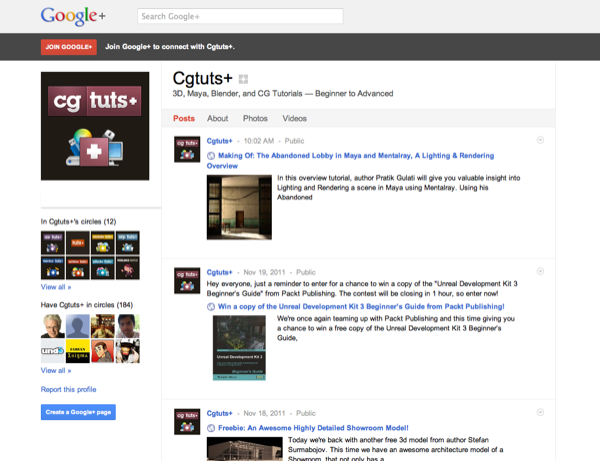Click 'Have Cgtuts+ in circles (184)' heading
The height and width of the screenshot is (461, 600).
[87, 305]
